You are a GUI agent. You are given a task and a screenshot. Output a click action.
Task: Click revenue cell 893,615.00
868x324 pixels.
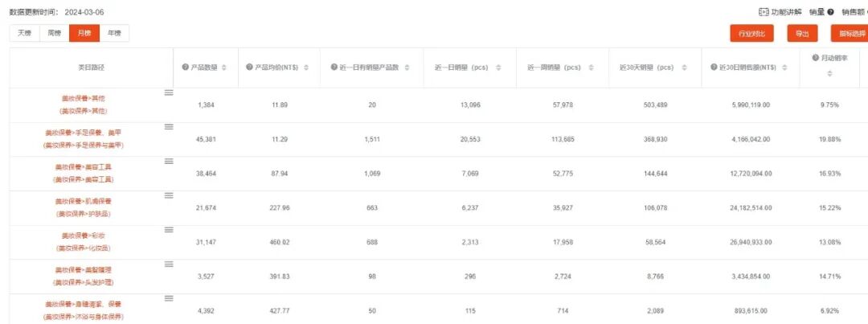[x=751, y=310]
